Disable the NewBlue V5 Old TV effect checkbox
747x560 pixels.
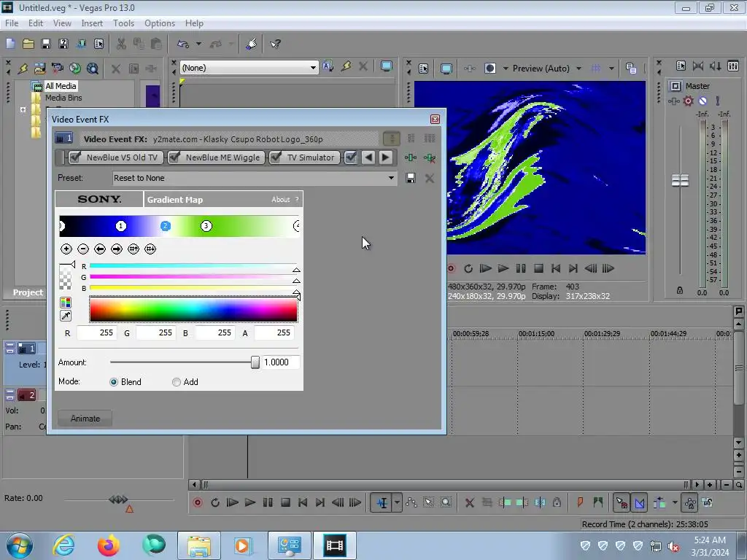75,157
